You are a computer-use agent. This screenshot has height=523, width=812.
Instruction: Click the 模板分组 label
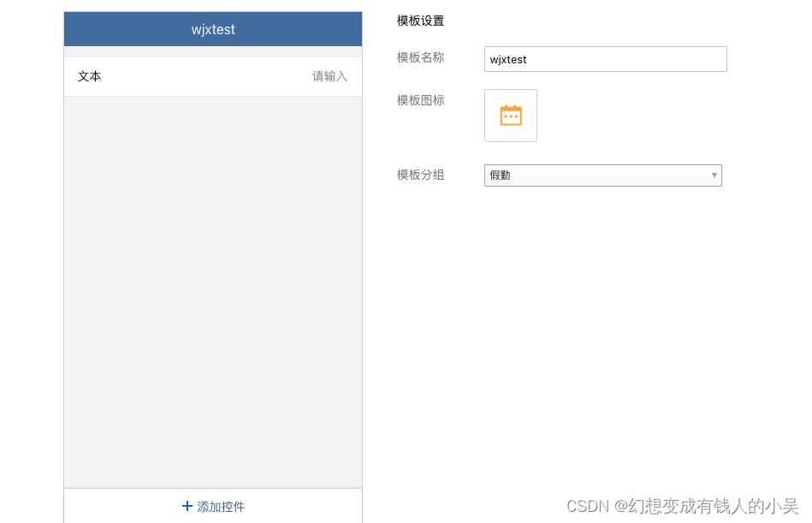(420, 175)
